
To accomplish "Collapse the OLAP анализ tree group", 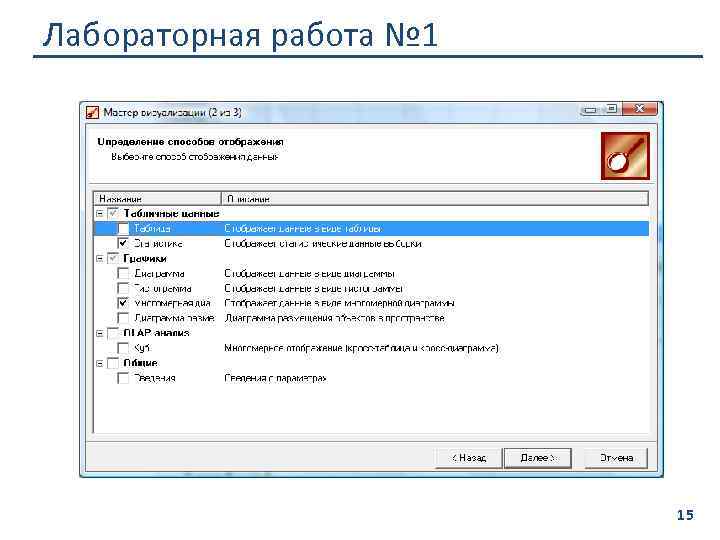I will (100, 333).
